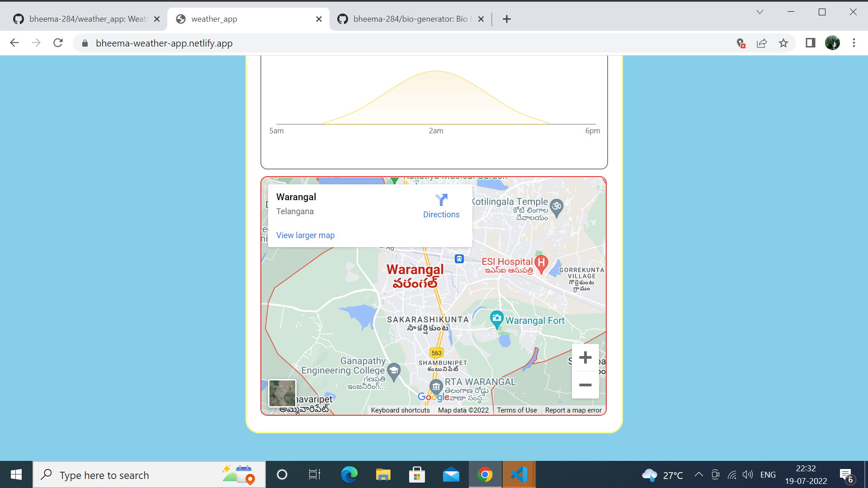
Task: Reload the weather app page
Action: (x=58, y=43)
